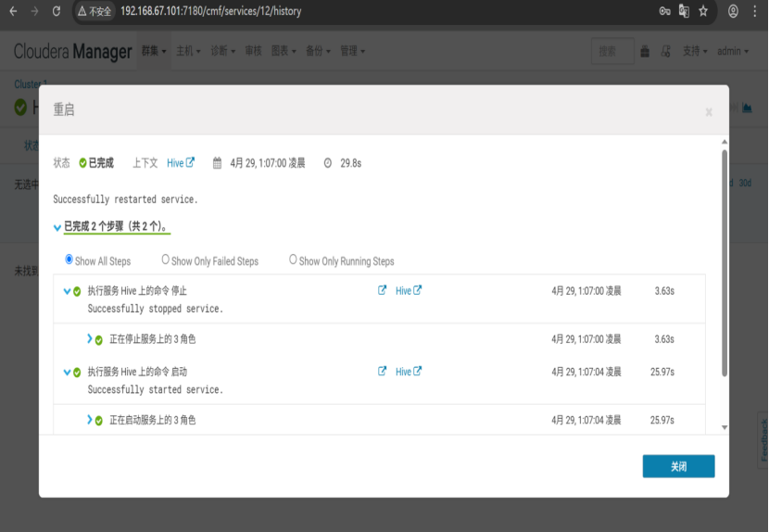Open the admin user dropdown
Viewport: 769px width, 532px height.
(x=733, y=51)
